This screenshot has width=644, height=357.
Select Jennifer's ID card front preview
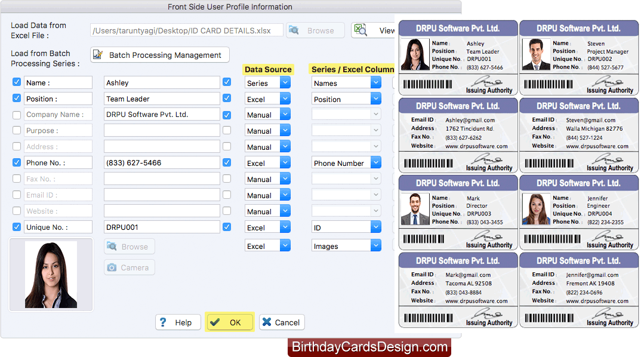click(579, 213)
